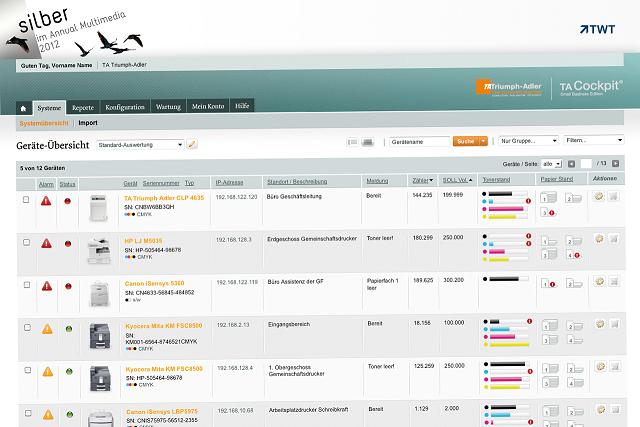Screen dimensions: 640x427
Task: Click the pencil edit icon beside Standard-Auswertung
Action: tap(192, 144)
